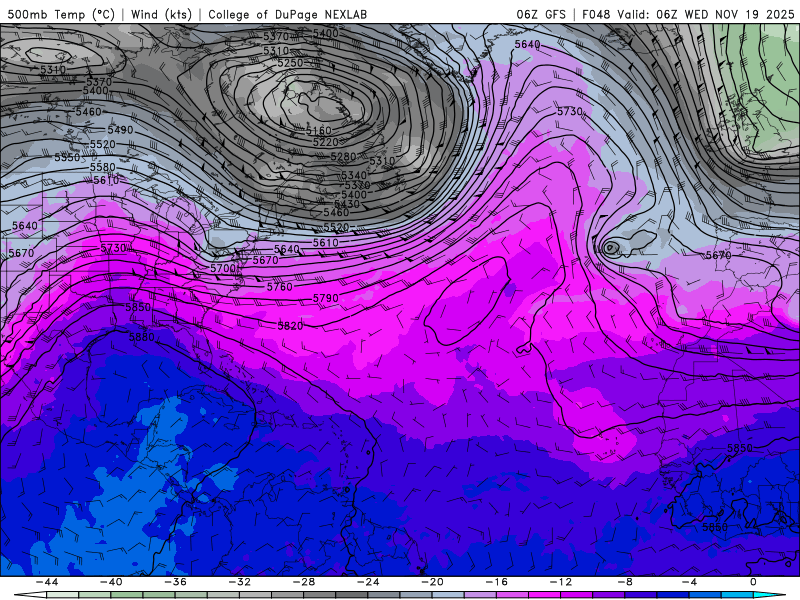Click the -4 color bar tick label

(690, 582)
